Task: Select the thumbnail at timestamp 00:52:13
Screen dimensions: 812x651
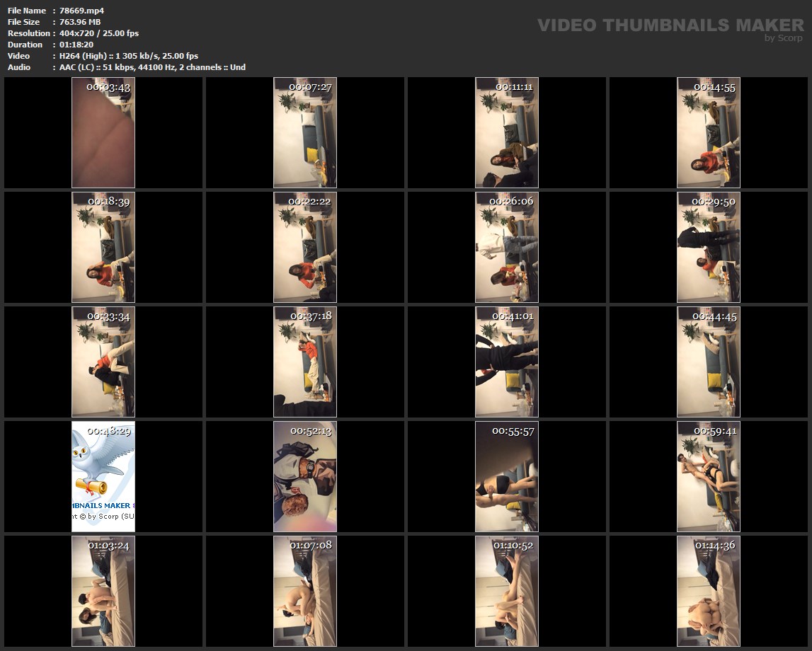Action: pyautogui.click(x=305, y=477)
